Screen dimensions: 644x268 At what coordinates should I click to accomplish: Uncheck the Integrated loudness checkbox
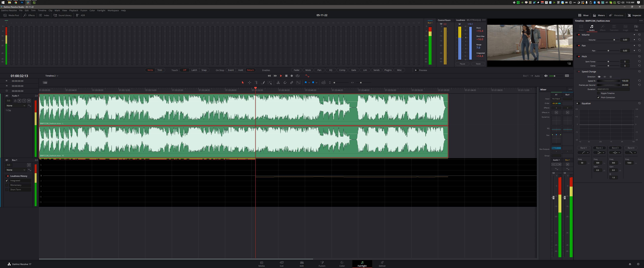click(7, 181)
